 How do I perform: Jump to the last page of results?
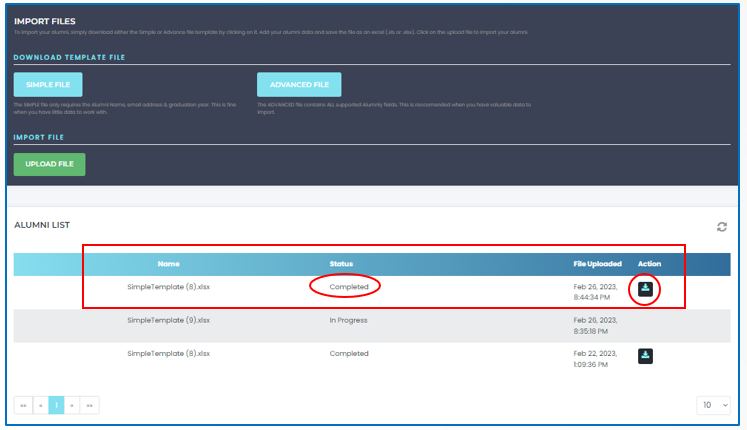(x=90, y=405)
